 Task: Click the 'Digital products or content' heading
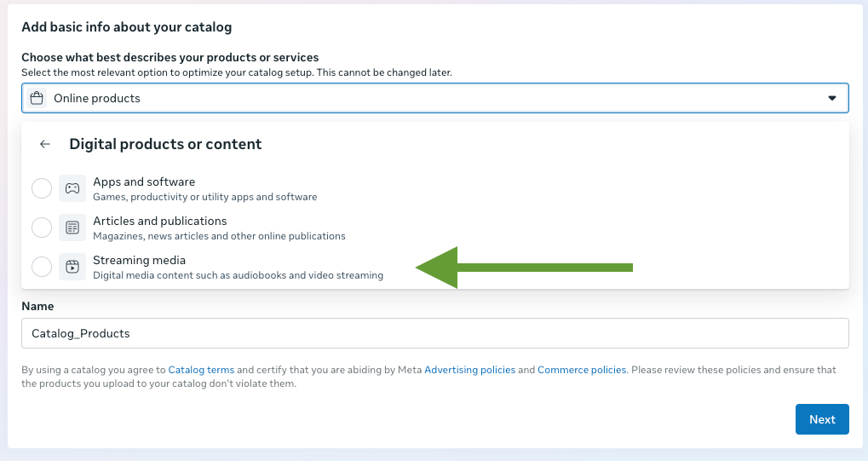pos(165,144)
